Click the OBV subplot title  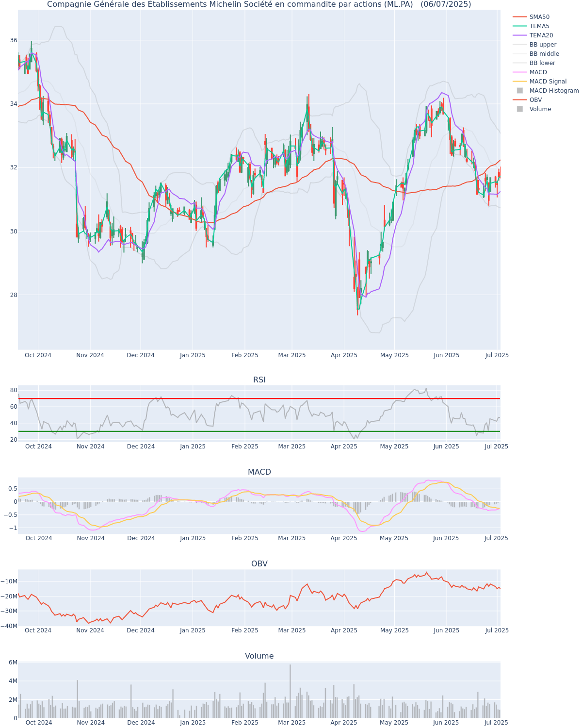[x=259, y=564]
